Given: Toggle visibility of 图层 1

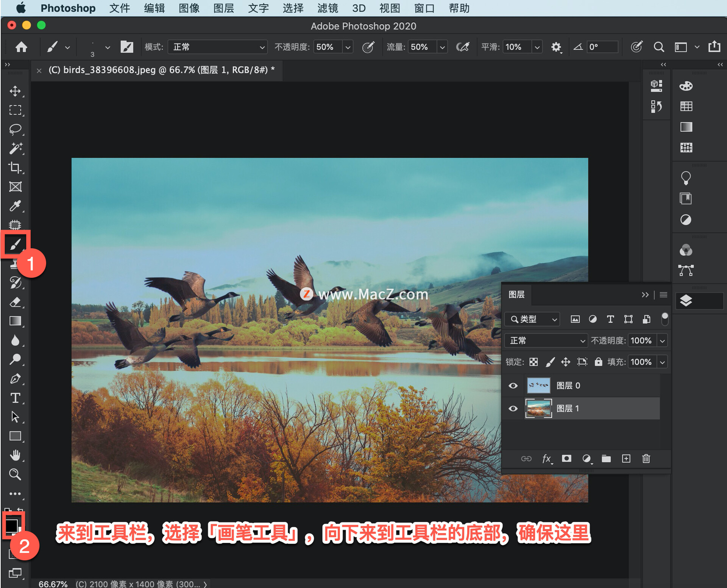Looking at the screenshot, I should [513, 409].
